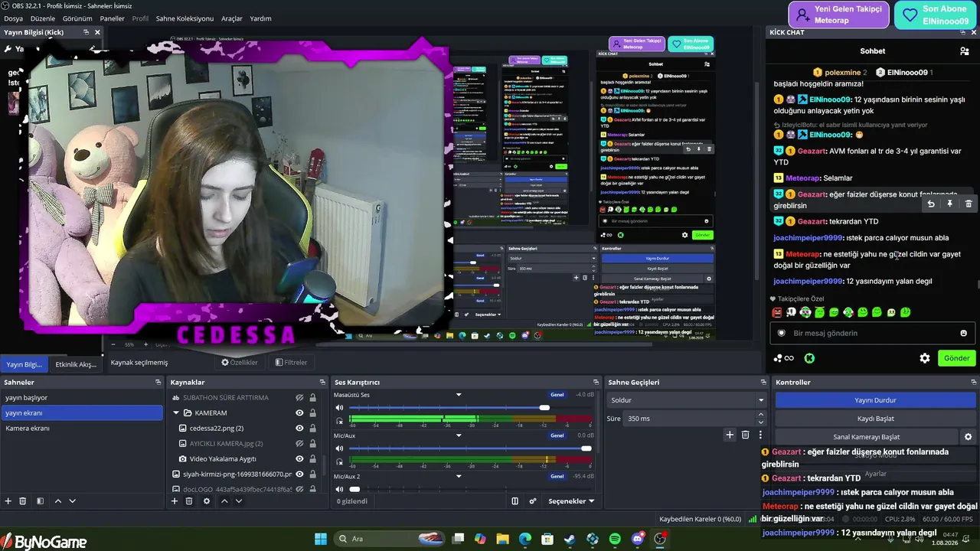This screenshot has height=551, width=980.
Task: Open transition properties three-dot menu
Action: point(760,435)
